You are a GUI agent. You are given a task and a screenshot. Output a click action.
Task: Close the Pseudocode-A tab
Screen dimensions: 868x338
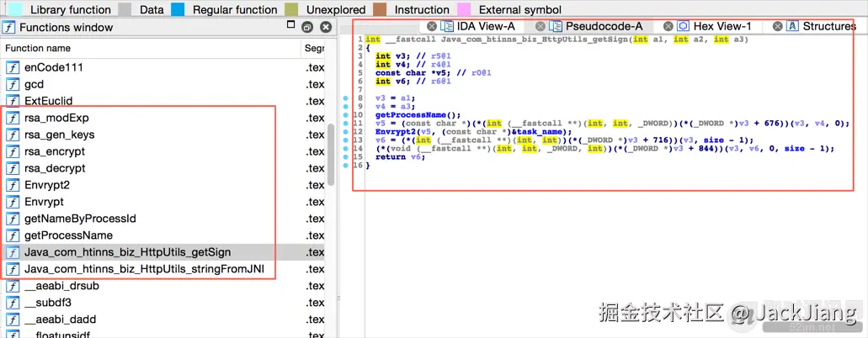(x=541, y=26)
